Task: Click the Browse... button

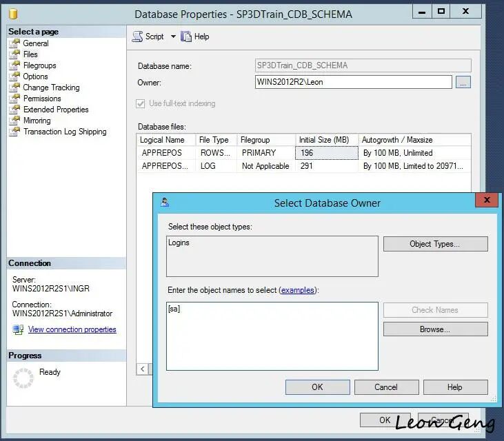Action: point(436,329)
